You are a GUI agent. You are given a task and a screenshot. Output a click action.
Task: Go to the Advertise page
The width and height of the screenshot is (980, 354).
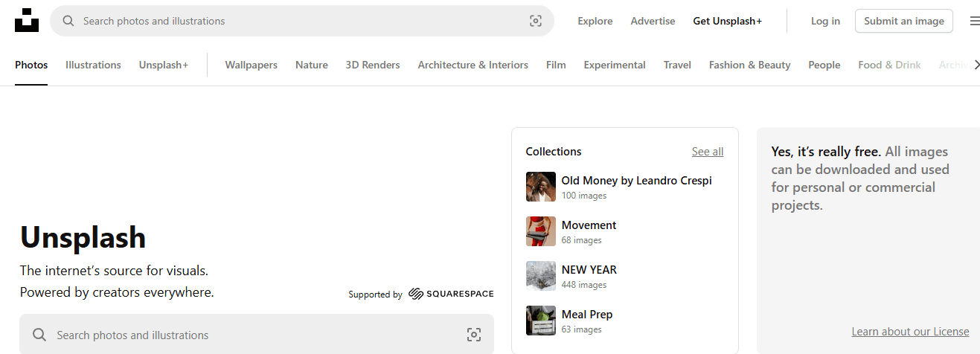pyautogui.click(x=653, y=21)
